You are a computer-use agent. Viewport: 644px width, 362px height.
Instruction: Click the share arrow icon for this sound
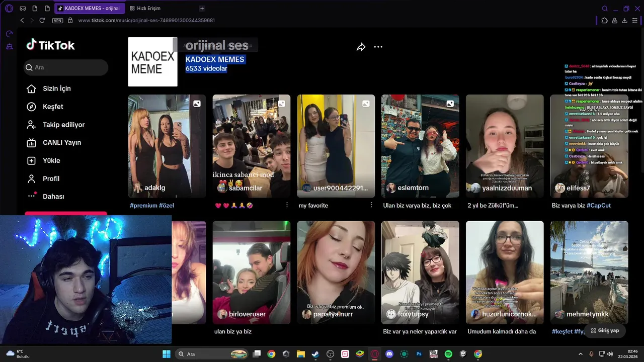click(x=361, y=47)
